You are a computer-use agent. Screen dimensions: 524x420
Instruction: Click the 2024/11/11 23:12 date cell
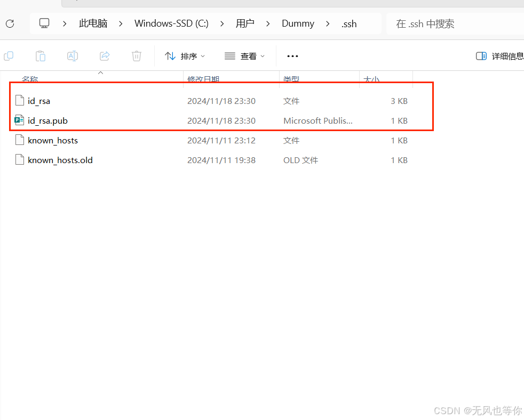[221, 141]
